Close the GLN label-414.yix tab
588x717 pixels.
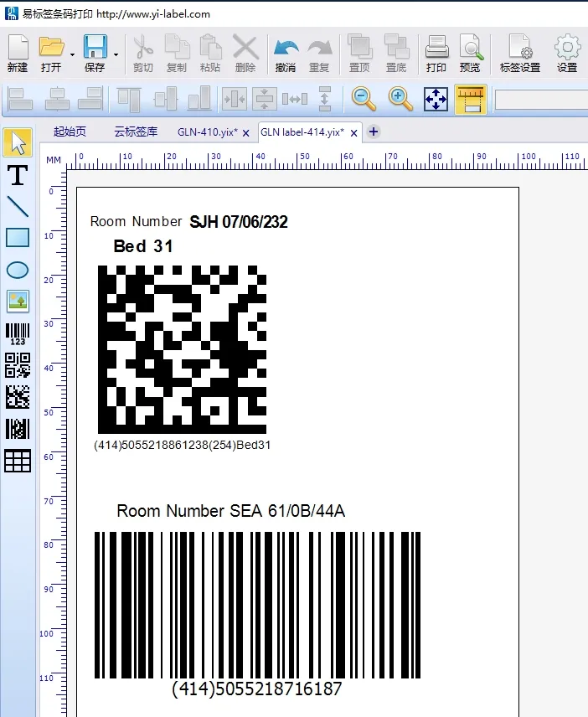(x=354, y=133)
